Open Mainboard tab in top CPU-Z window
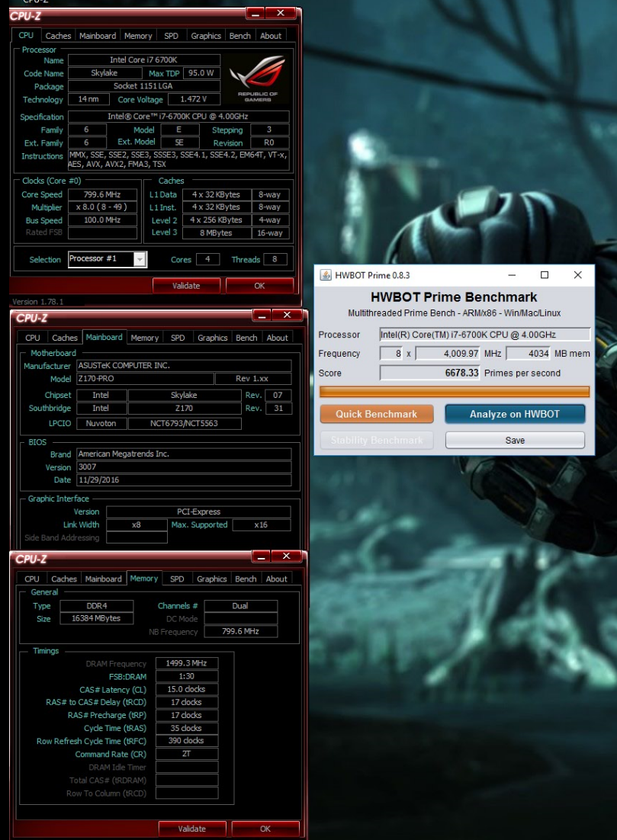This screenshot has width=617, height=840. click(x=98, y=36)
